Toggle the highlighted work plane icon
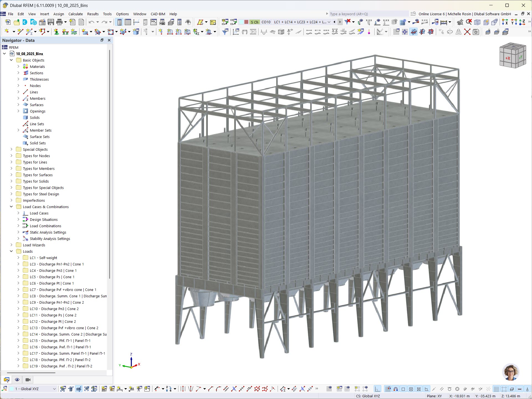532x399 pixels. [413, 32]
